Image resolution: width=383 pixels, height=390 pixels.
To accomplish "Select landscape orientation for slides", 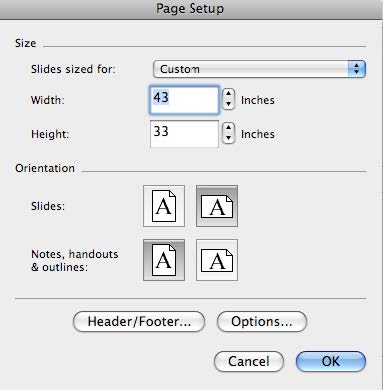I will tap(217, 206).
